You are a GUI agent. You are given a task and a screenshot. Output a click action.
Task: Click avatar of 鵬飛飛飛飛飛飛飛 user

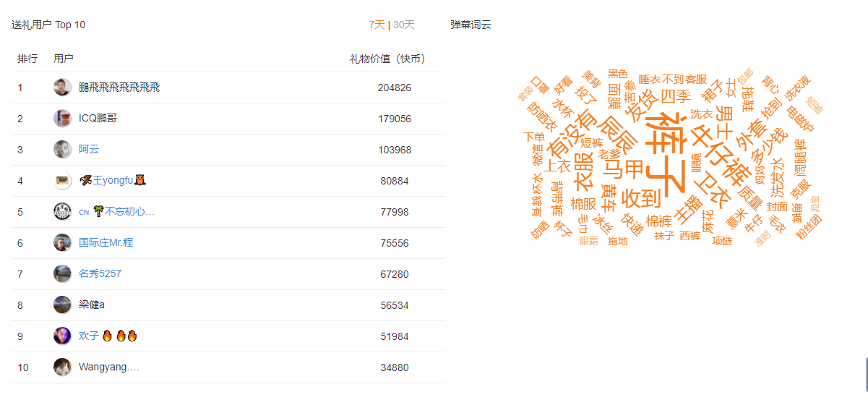click(62, 88)
